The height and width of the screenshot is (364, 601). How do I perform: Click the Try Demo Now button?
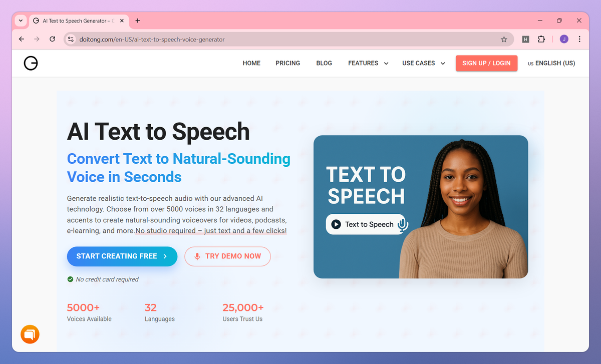(x=227, y=256)
